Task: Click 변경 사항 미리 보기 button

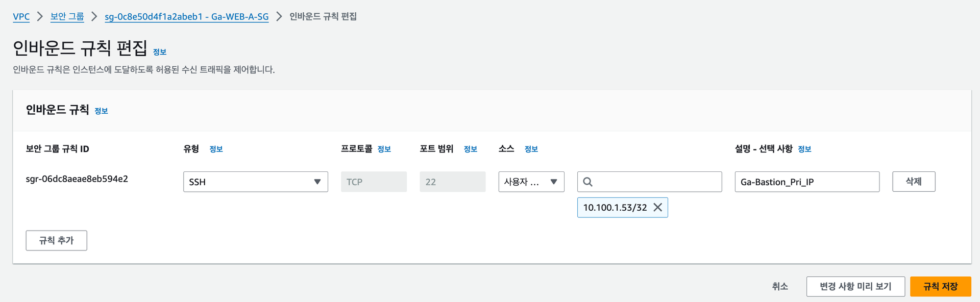Action: 855,287
